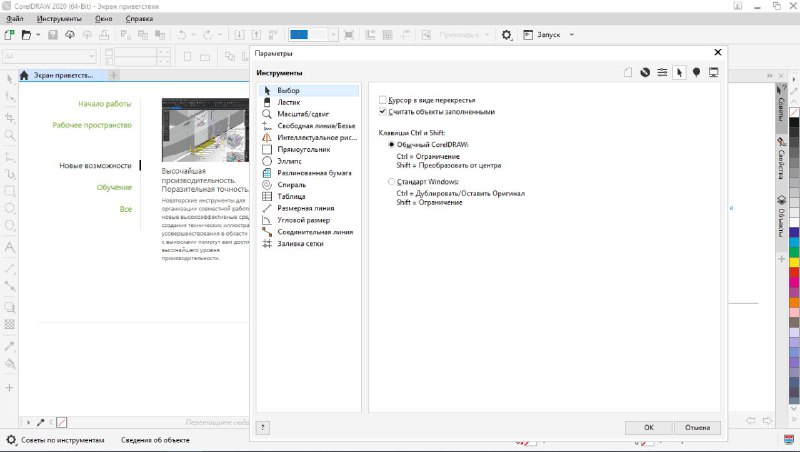The width and height of the screenshot is (800, 452).
Task: Open the Запуск dropdown arrow
Action: [571, 35]
